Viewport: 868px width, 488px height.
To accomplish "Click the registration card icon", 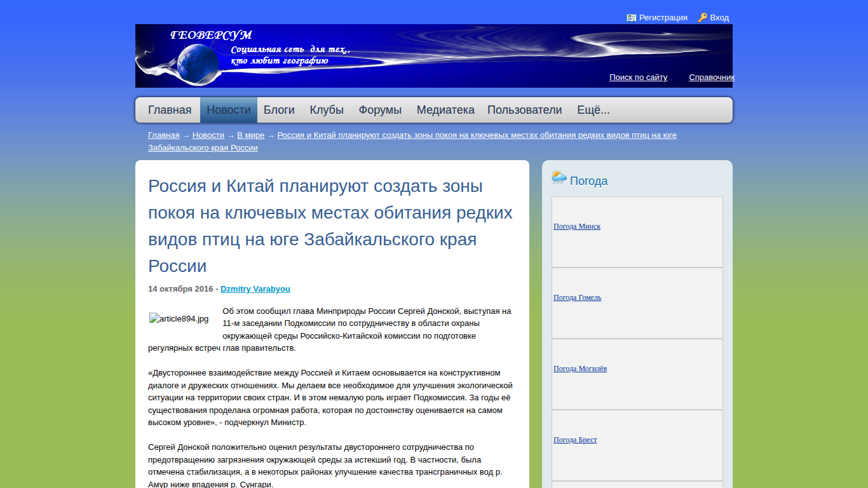I will [632, 18].
